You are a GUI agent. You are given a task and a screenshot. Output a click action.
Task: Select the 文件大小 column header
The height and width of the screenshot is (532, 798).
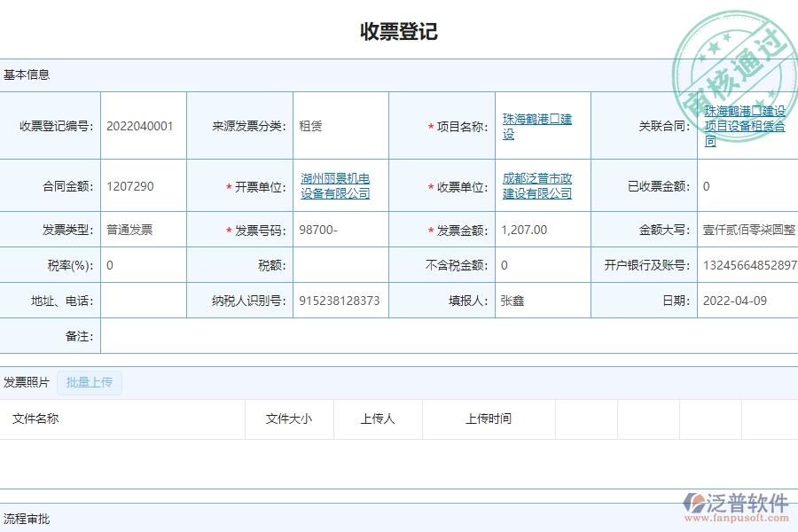pyautogui.click(x=289, y=419)
